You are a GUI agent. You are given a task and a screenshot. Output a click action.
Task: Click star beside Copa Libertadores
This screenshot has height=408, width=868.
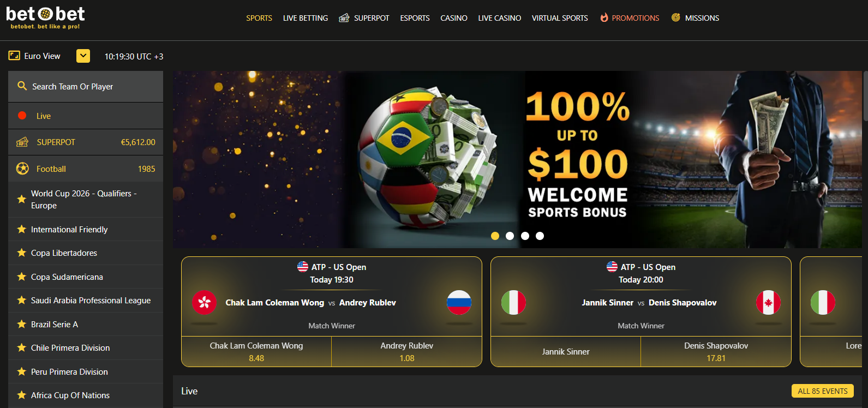22,253
